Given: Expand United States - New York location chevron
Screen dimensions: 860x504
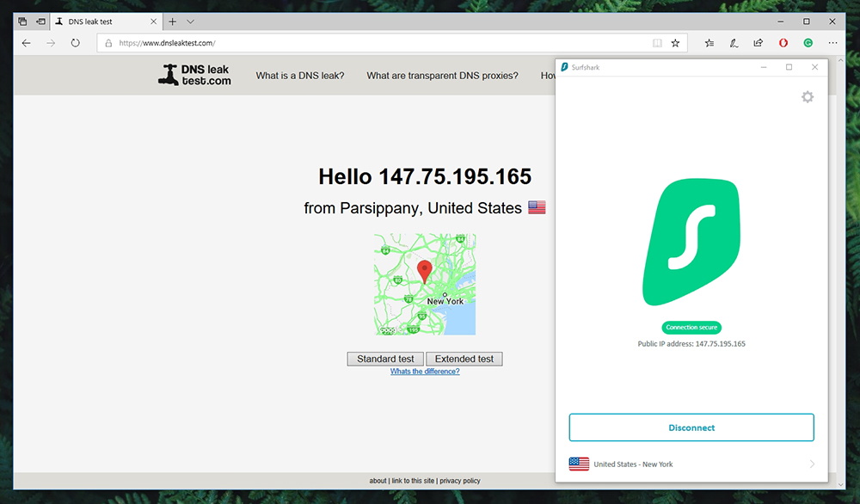Looking at the screenshot, I should [x=812, y=464].
